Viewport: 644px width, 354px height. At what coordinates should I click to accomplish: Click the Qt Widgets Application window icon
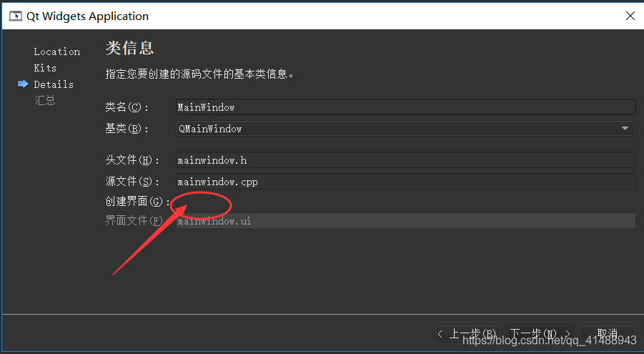[16, 16]
